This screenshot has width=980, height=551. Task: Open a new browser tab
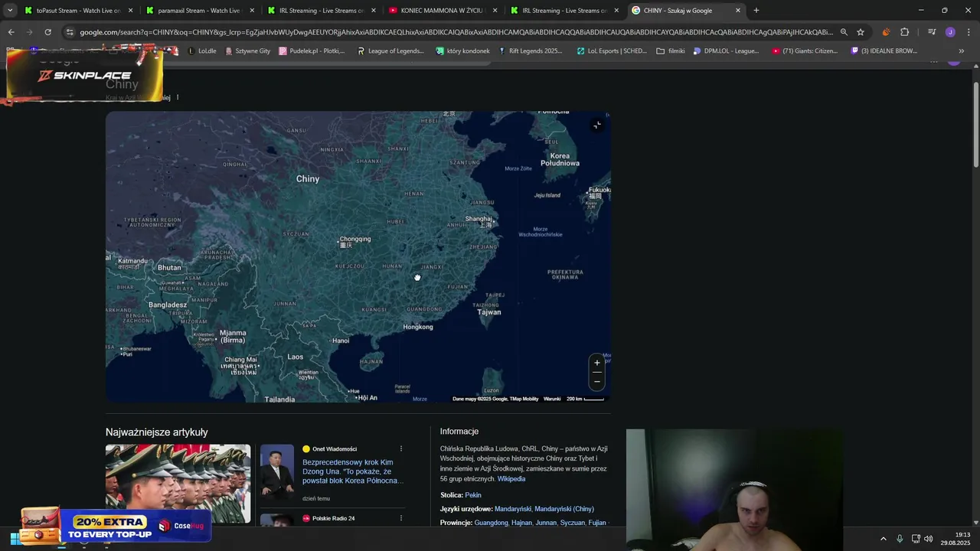756,11
